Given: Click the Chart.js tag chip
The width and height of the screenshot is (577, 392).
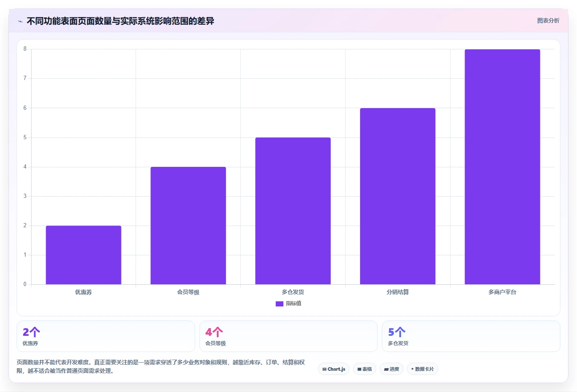Looking at the screenshot, I should (334, 369).
